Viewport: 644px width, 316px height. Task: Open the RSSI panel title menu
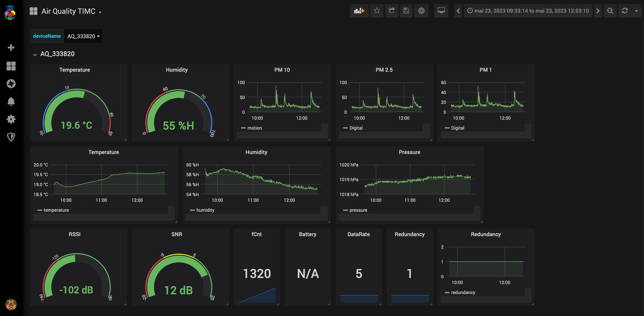point(74,234)
